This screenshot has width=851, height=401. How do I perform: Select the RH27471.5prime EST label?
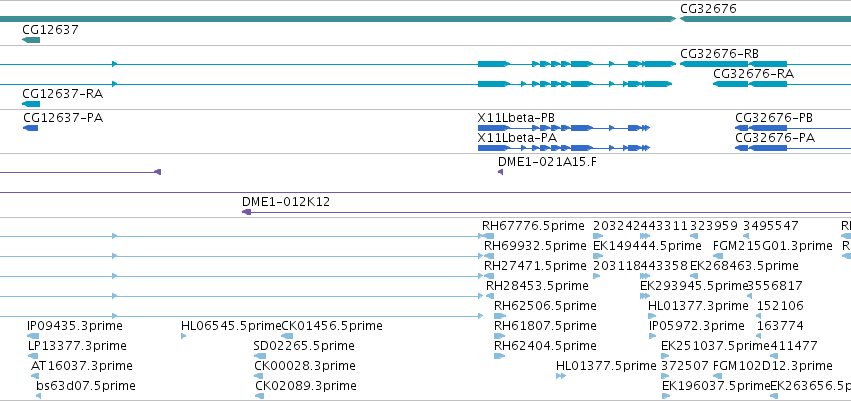pos(535,266)
